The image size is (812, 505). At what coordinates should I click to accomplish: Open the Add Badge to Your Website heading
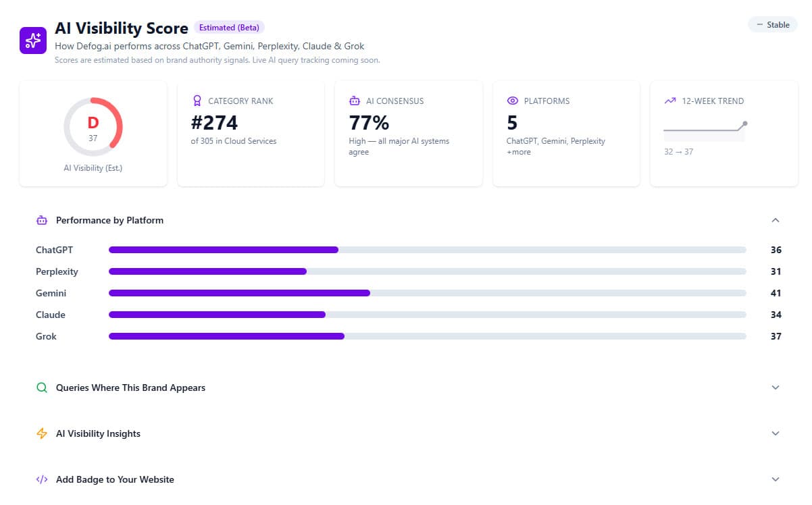pos(115,479)
